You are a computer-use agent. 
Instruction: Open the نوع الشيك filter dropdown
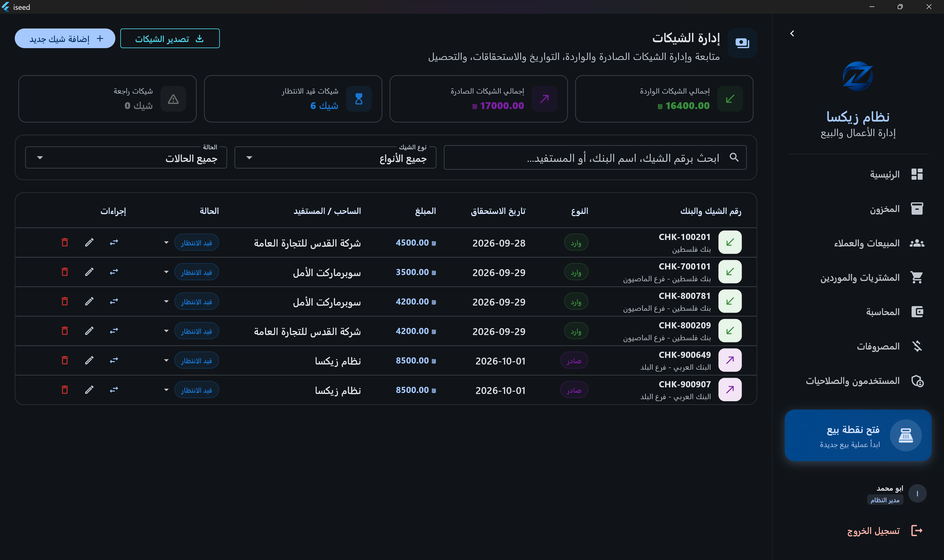pos(335,158)
